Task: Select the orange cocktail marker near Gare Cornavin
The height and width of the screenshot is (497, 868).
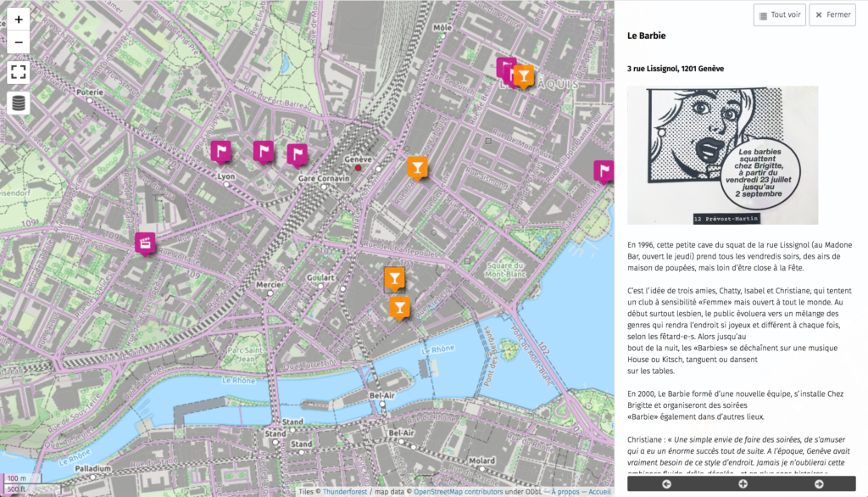Action: pyautogui.click(x=417, y=168)
